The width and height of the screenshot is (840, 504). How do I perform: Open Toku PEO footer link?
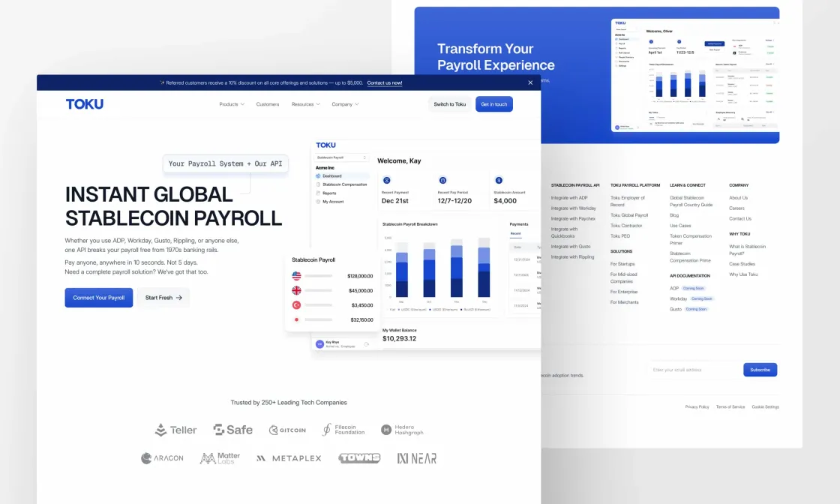point(619,236)
